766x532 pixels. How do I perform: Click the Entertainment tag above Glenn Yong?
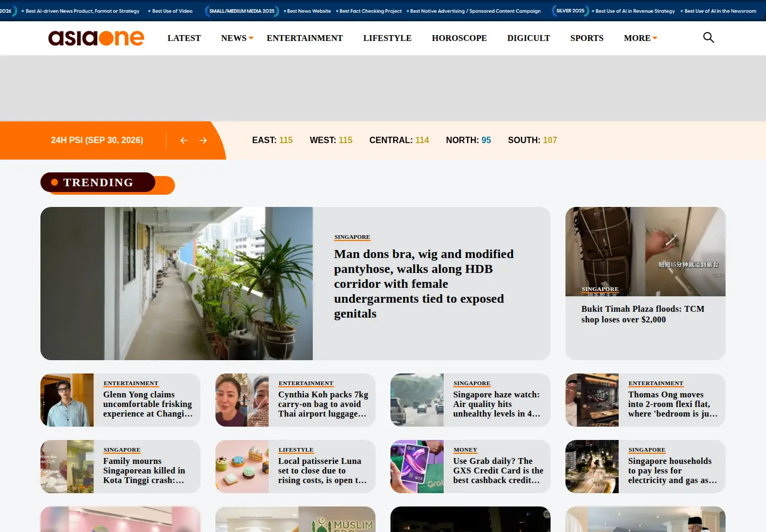(x=131, y=384)
